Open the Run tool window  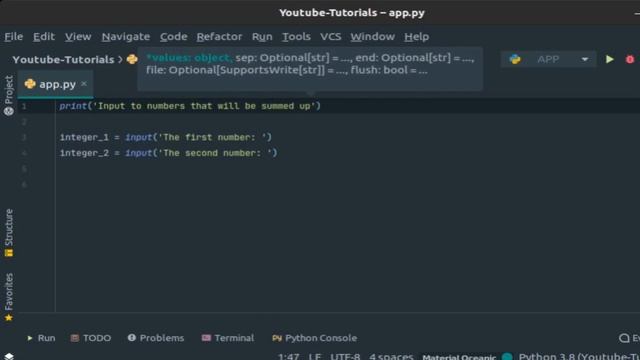point(41,338)
